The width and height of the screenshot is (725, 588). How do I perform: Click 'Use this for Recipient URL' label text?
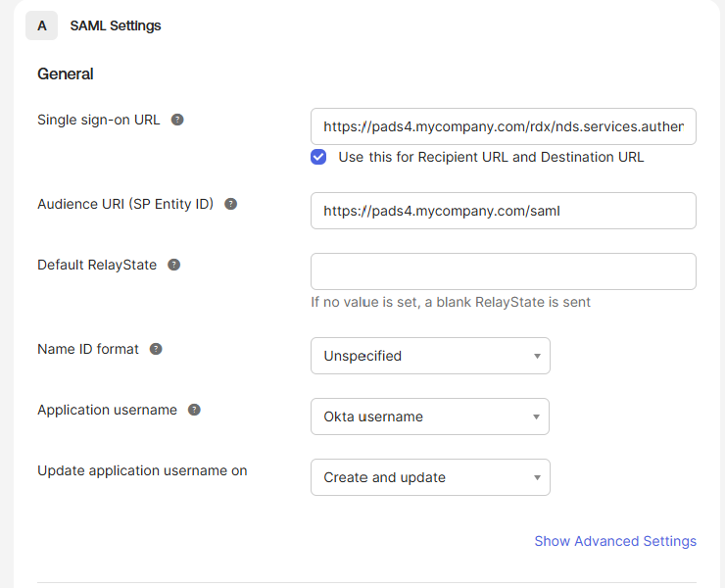point(491,157)
